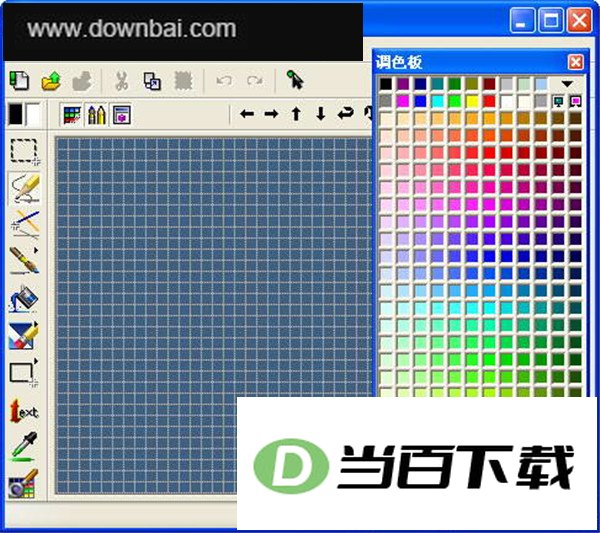Select the color replace tool at bottom
This screenshot has height=533, width=600.
(x=23, y=484)
